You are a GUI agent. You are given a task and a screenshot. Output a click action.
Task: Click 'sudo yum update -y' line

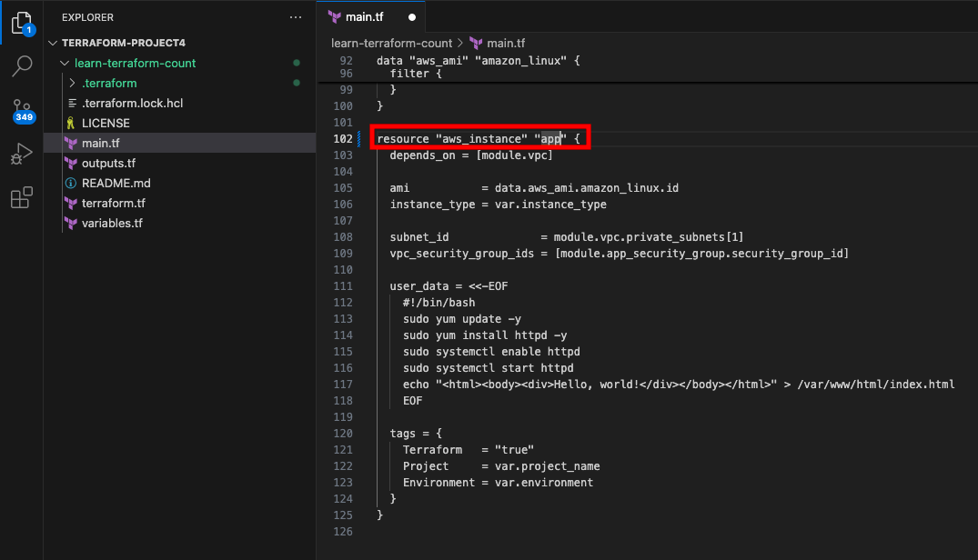(461, 319)
